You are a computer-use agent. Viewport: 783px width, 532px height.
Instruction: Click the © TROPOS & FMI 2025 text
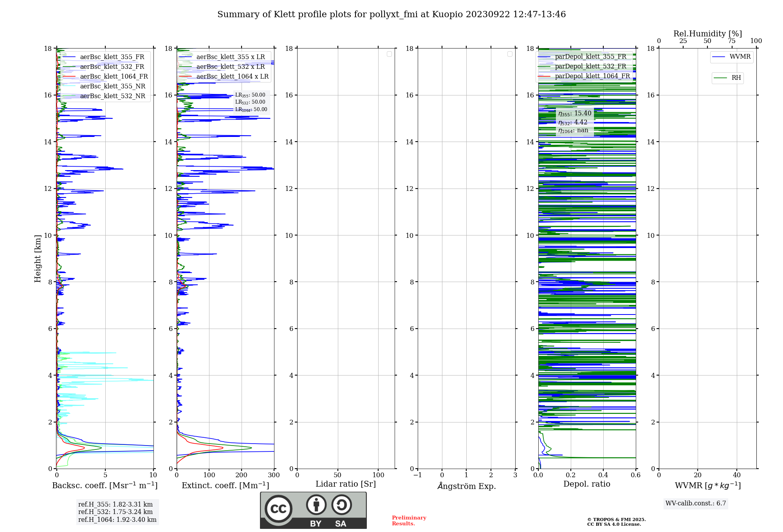pyautogui.click(x=617, y=519)
